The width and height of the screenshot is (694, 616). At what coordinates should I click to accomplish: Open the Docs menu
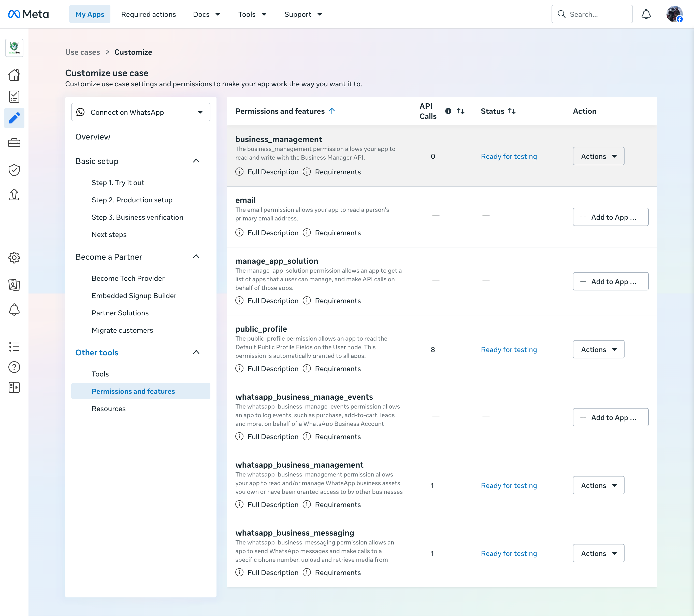point(206,14)
